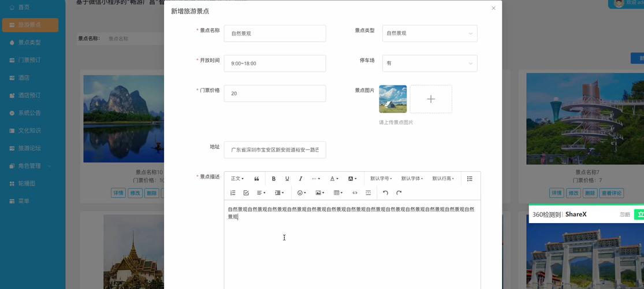This screenshot has height=289, width=644.
Task: Open the indent options menu
Action: (x=280, y=193)
